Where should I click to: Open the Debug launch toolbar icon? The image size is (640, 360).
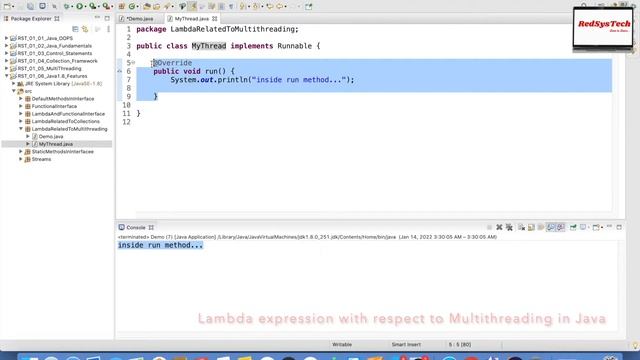coord(67,6)
